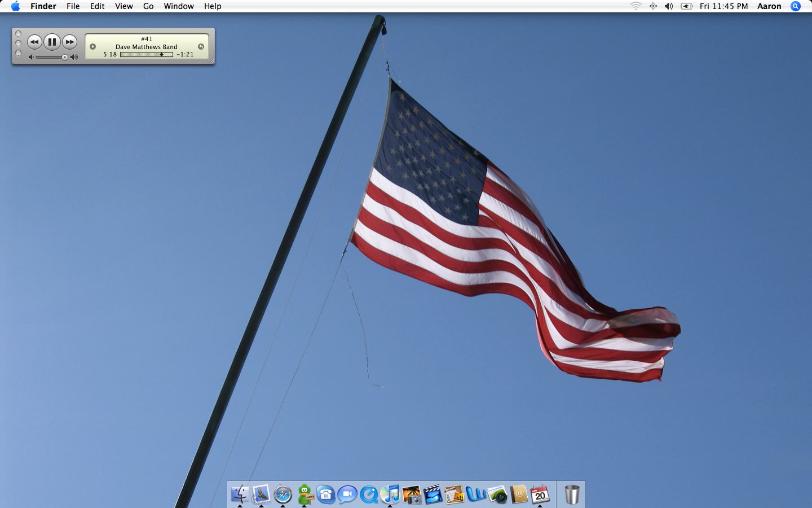The image size is (812, 508).
Task: Open the Trash in the Dock
Action: pos(572,494)
